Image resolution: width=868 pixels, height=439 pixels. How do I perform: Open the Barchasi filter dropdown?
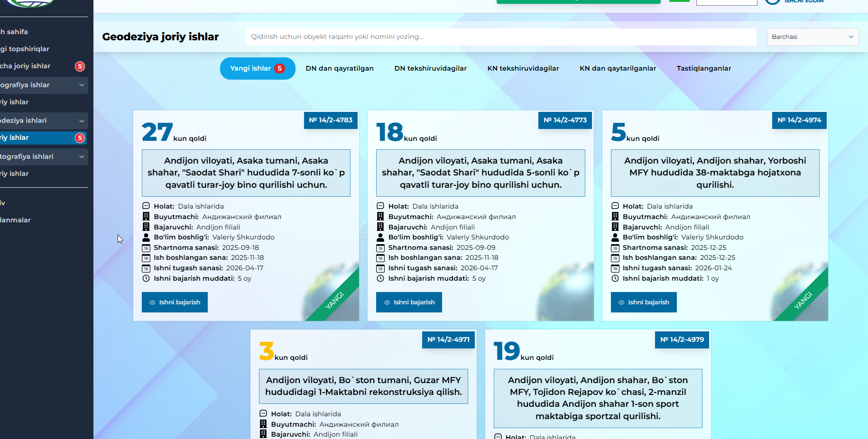(813, 37)
